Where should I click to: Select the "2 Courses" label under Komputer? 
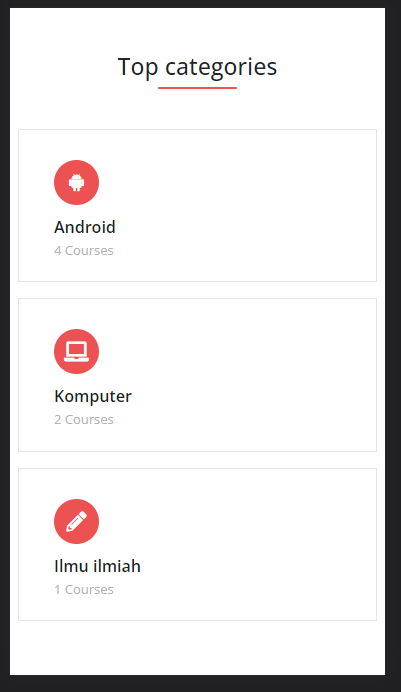coord(84,419)
